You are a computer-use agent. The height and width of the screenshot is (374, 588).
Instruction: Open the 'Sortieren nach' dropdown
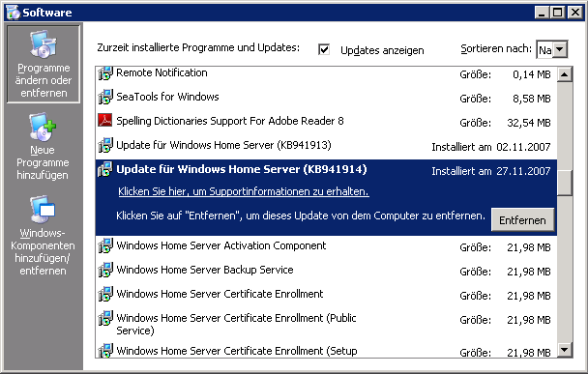pos(560,49)
